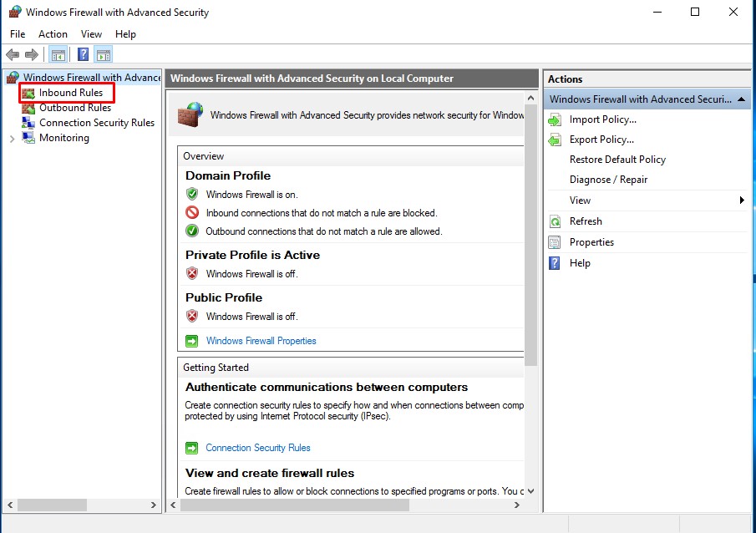Click center pane vertical scrollbar up arrow
Viewport: 756px width, 533px height.
coord(530,98)
